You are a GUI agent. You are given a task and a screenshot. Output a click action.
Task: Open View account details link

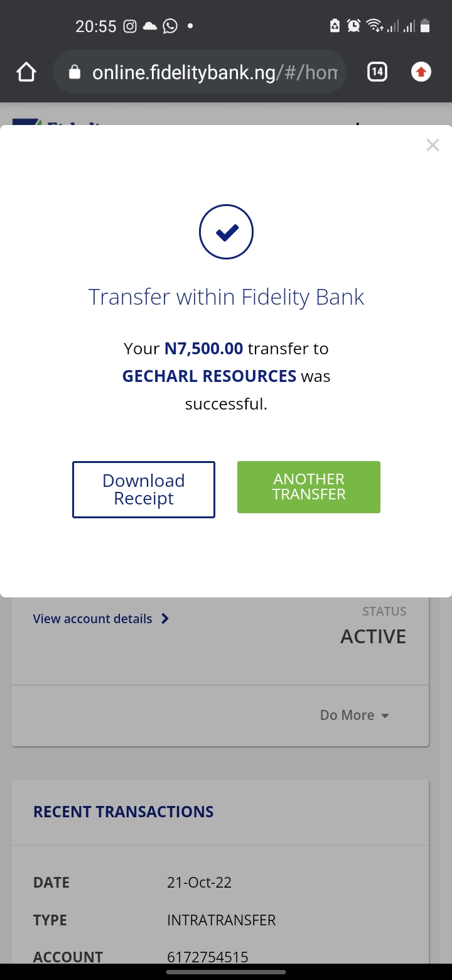click(93, 619)
